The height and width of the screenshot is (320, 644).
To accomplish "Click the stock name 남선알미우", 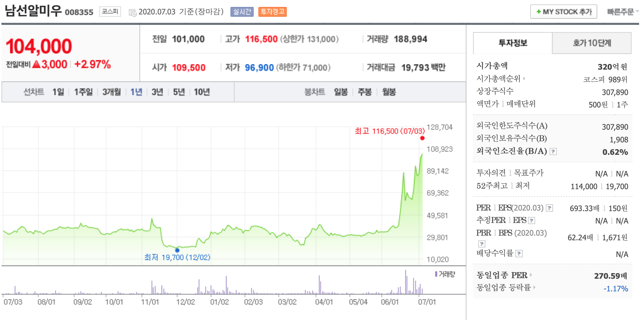I will [33, 11].
